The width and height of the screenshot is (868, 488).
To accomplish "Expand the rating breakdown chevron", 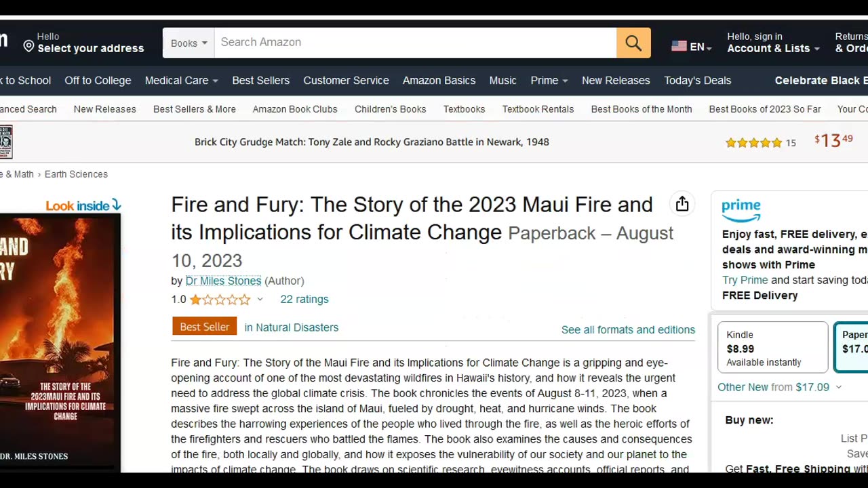I will tap(260, 300).
